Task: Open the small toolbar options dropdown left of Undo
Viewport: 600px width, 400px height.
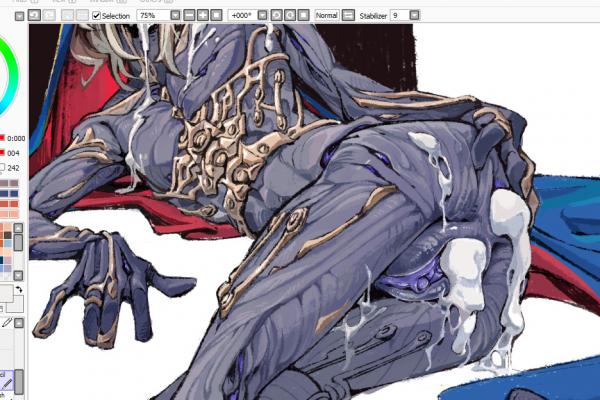Action: (20, 16)
